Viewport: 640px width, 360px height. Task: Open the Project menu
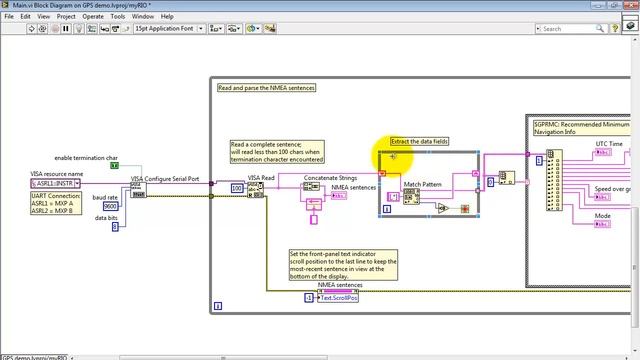click(66, 16)
